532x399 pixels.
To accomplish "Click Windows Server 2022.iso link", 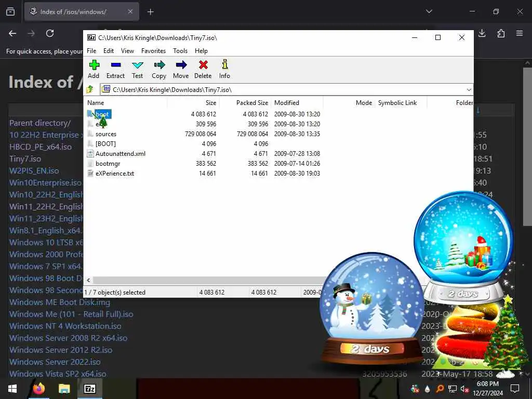I will 55,362.
